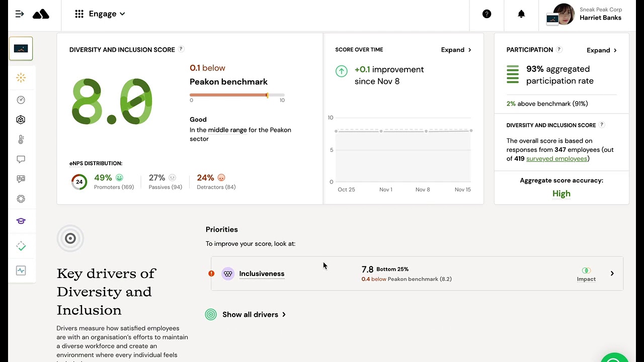Open the pulse chart icon in sidebar
644x362 pixels.
click(21, 270)
